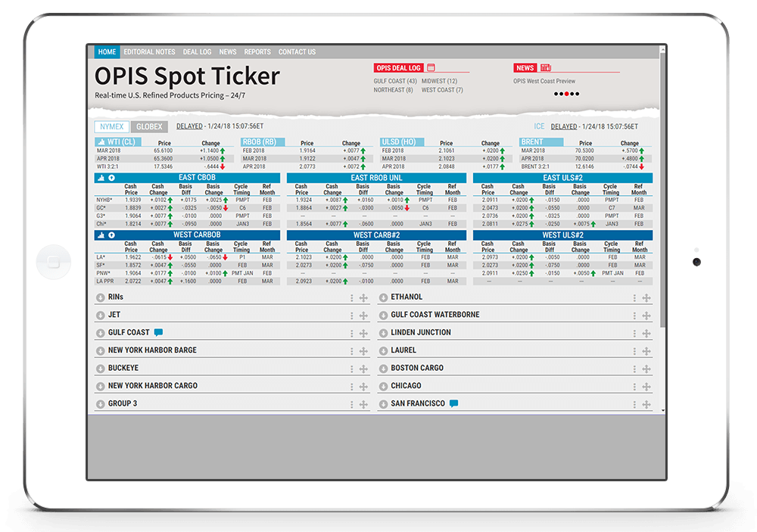Click the calendar icon beside OPIS DEAL LOG
This screenshot has height=532, width=757.
431,67
